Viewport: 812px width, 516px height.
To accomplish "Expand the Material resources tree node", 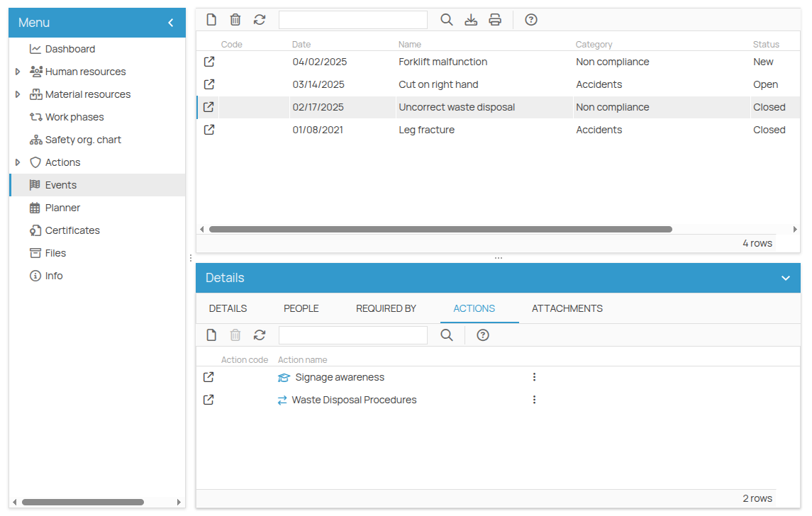I will [x=18, y=94].
